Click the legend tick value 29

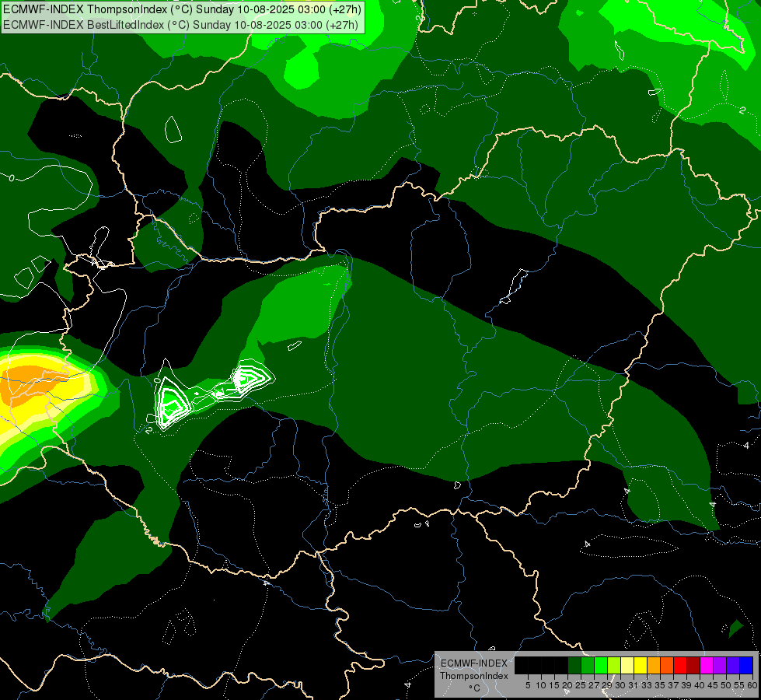click(607, 685)
